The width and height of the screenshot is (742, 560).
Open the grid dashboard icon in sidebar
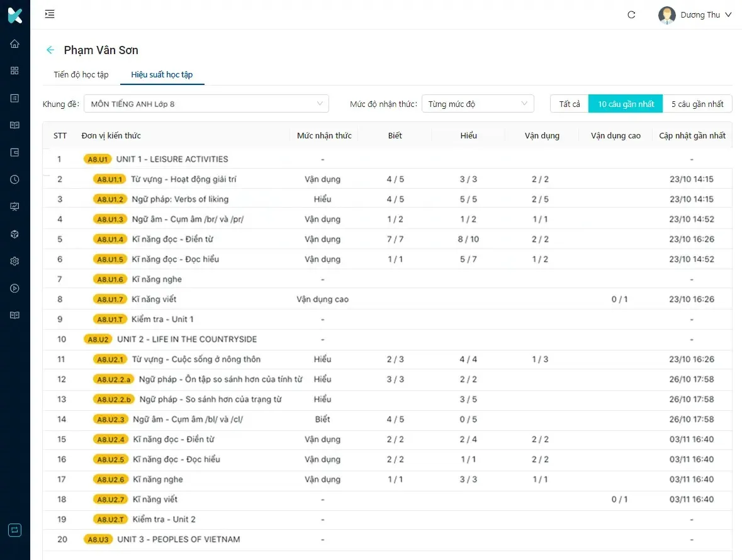click(14, 70)
